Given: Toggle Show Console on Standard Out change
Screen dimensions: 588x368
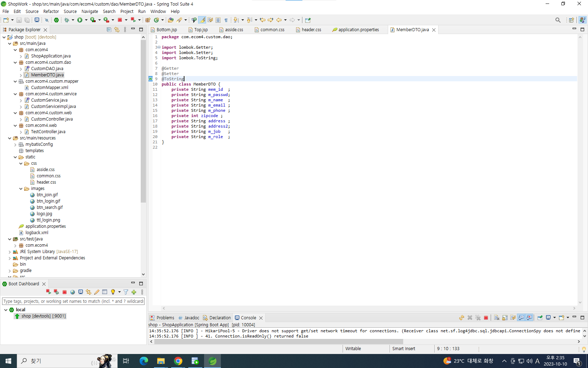Looking at the screenshot, I should coord(521,318).
